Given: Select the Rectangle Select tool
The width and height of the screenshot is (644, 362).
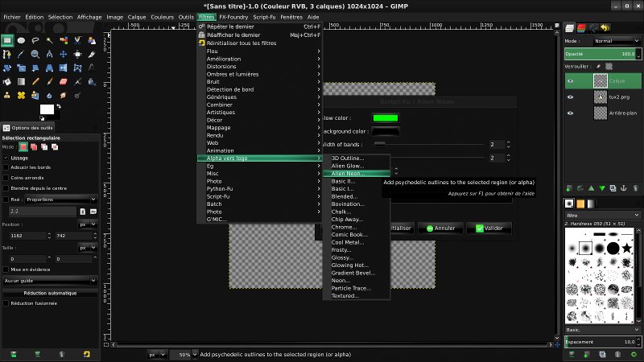Looking at the screenshot, I should 7,40.
